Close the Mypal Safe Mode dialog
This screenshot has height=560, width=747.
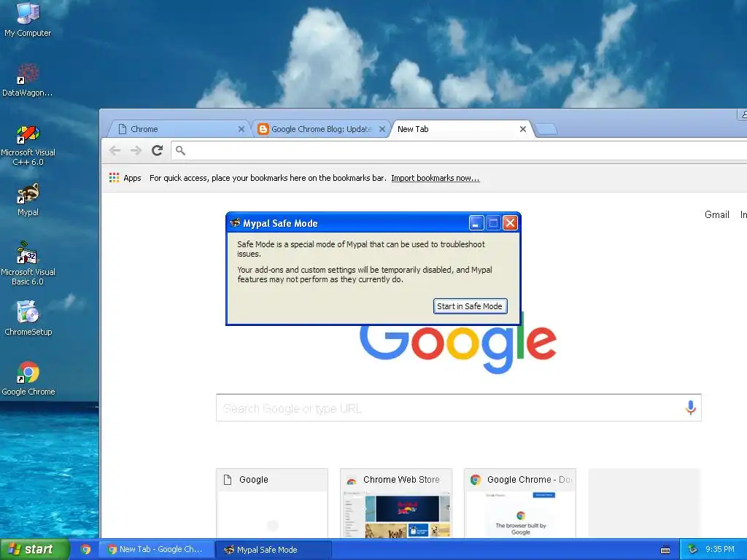(510, 223)
